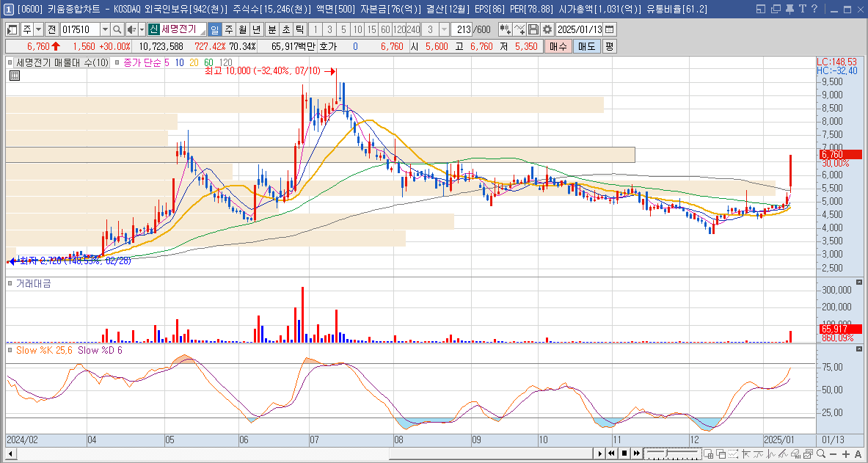Expand the speaker options dropdown arrow
The width and height of the screenshot is (868, 463).
(x=142, y=29)
